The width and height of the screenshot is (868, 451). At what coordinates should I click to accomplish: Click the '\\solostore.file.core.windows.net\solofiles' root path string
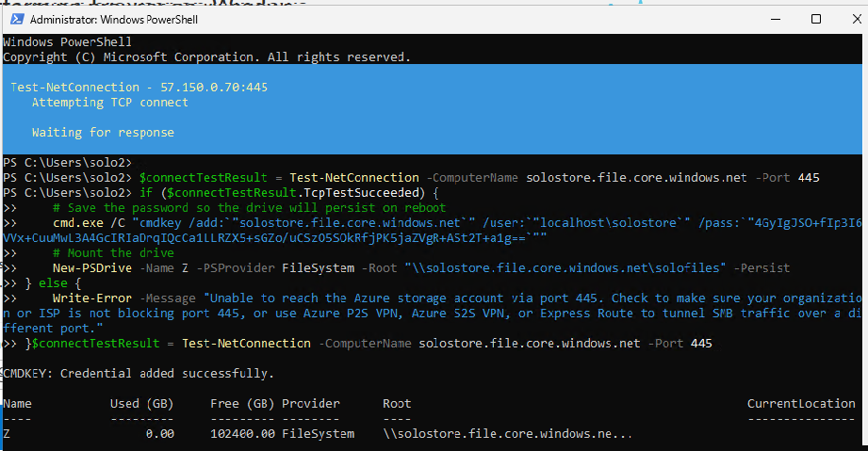(x=565, y=267)
